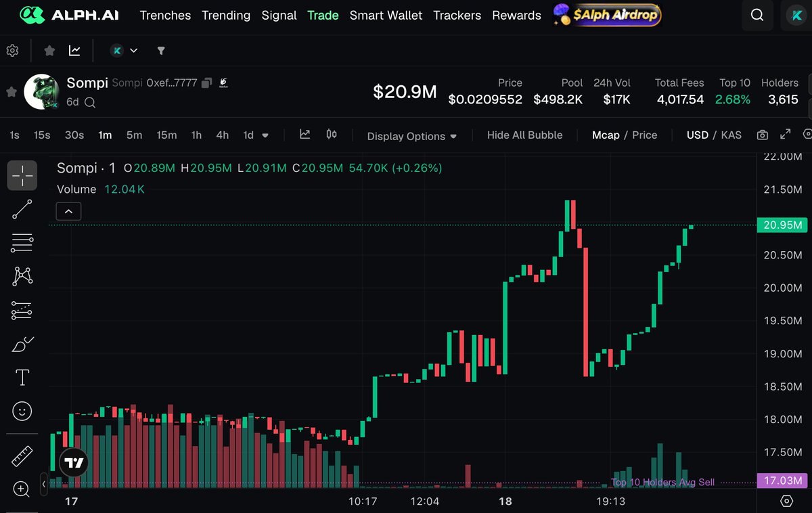
Task: Open the K chain selector dropdown
Action: click(x=125, y=51)
